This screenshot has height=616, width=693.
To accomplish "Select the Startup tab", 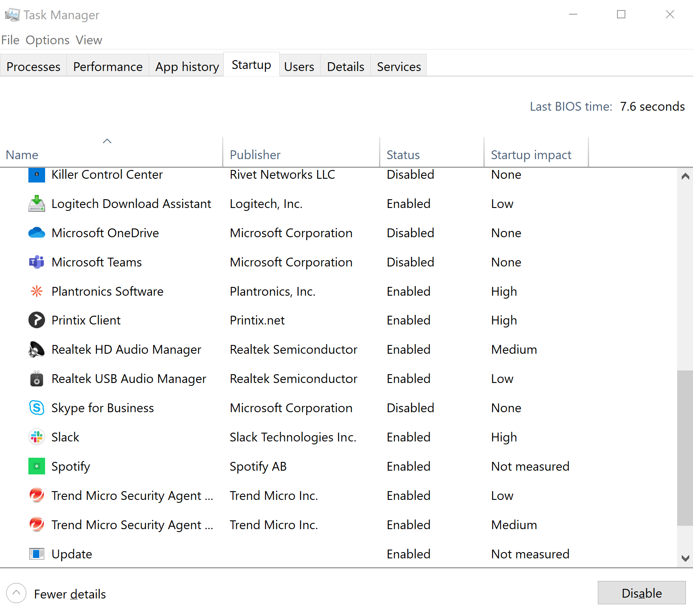I will tap(251, 65).
